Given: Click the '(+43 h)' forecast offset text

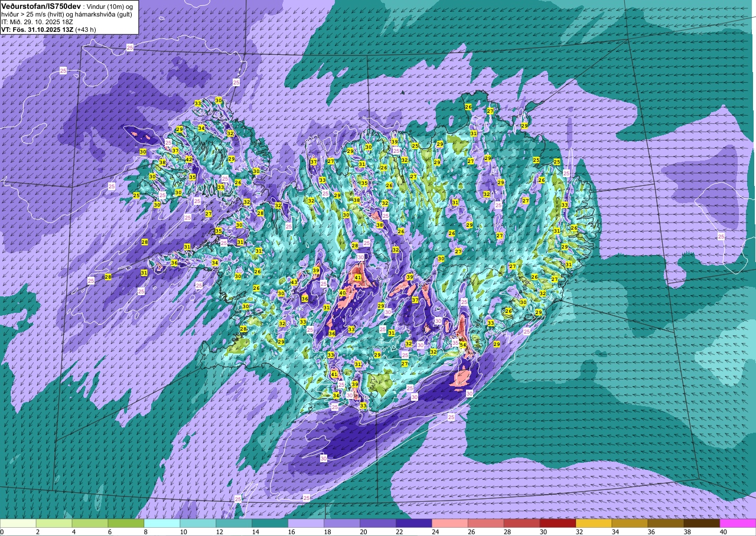Looking at the screenshot, I should pos(86,30).
